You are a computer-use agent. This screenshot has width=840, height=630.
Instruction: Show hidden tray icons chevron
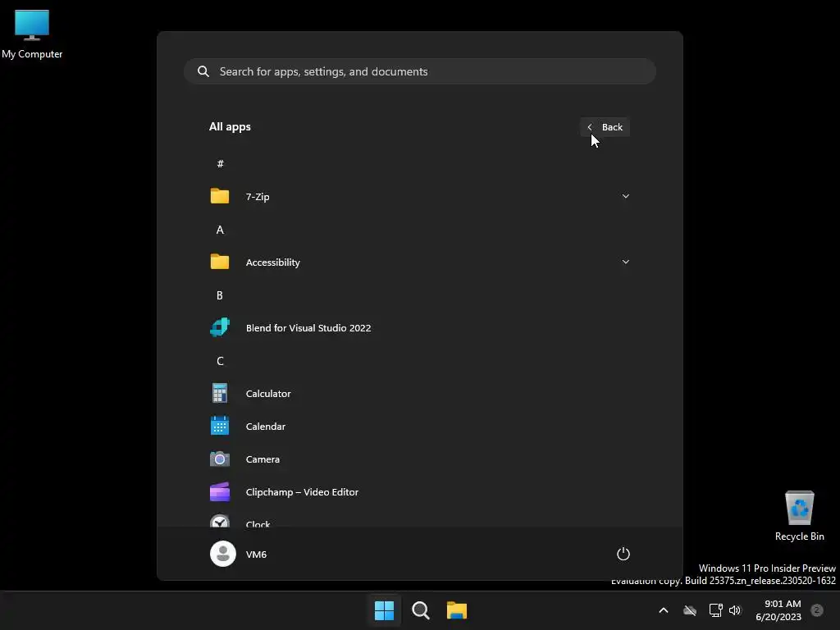(x=663, y=610)
